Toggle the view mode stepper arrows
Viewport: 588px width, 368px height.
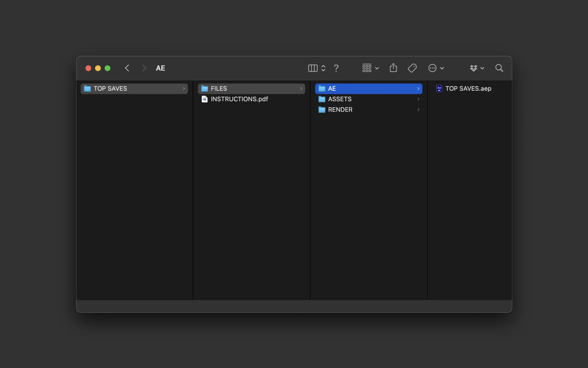323,68
